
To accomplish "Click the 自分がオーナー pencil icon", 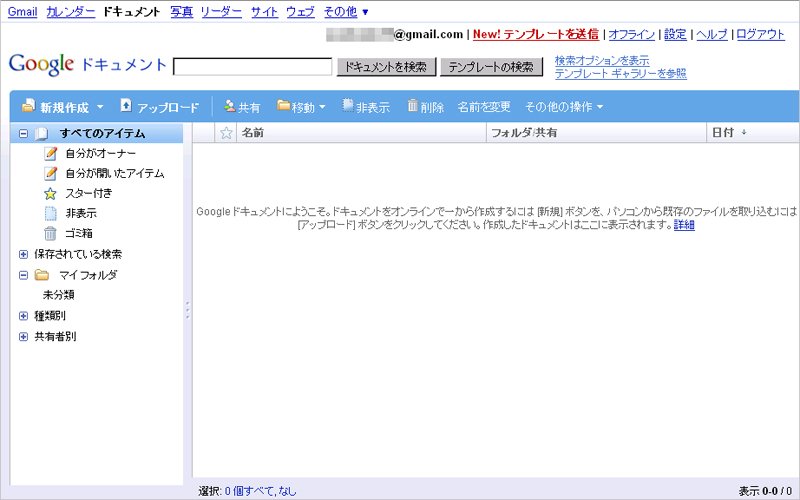I will pos(50,153).
